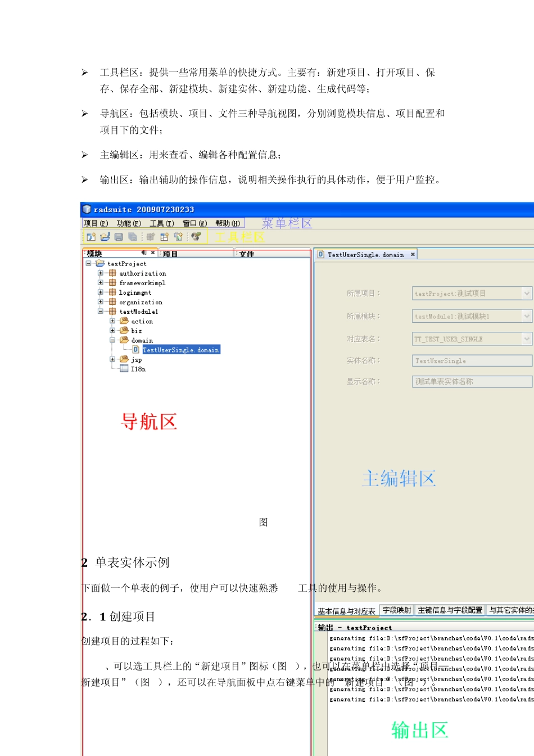Select TestUserSingle.domain in the tree
This screenshot has height=756, width=534.
tap(181, 349)
